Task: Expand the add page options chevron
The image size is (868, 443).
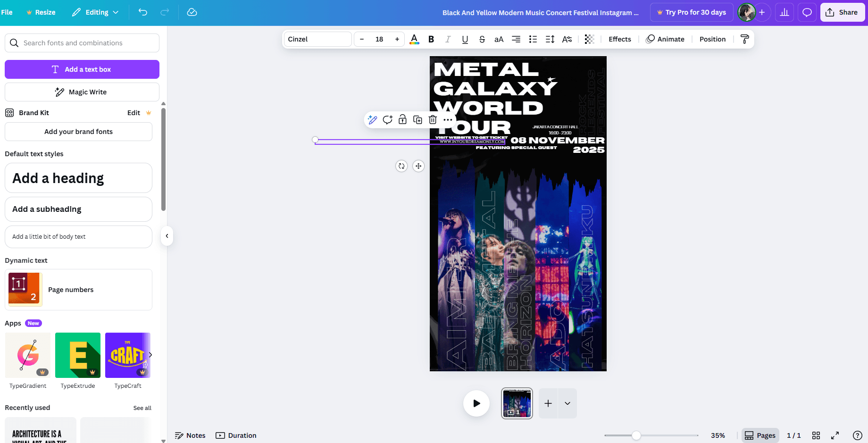Action: (x=568, y=403)
